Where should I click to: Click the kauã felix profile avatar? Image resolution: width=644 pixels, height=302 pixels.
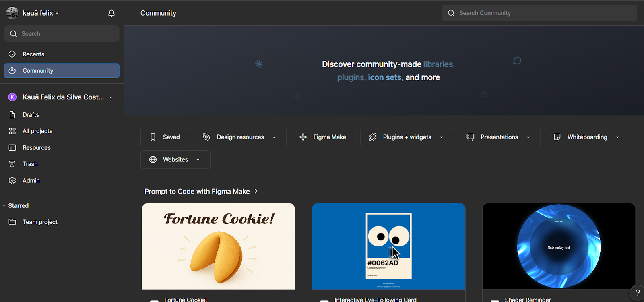(12, 13)
